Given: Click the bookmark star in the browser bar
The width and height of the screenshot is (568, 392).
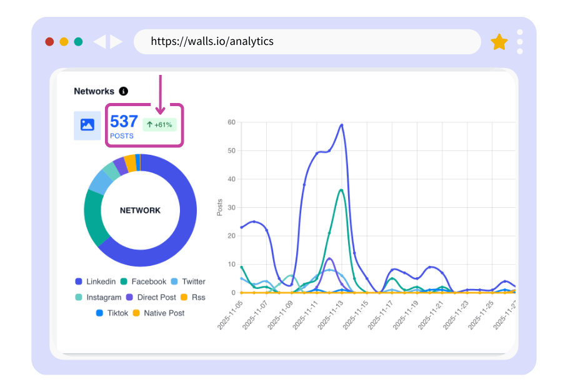Looking at the screenshot, I should [x=499, y=41].
